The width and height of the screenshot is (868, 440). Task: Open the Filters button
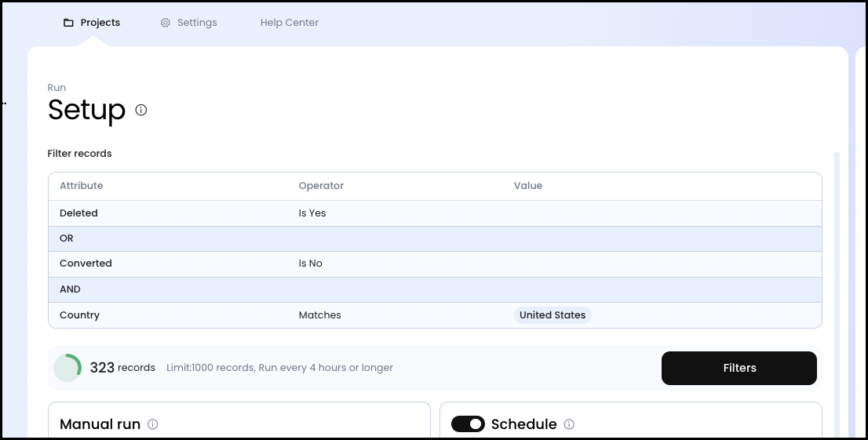pyautogui.click(x=739, y=368)
